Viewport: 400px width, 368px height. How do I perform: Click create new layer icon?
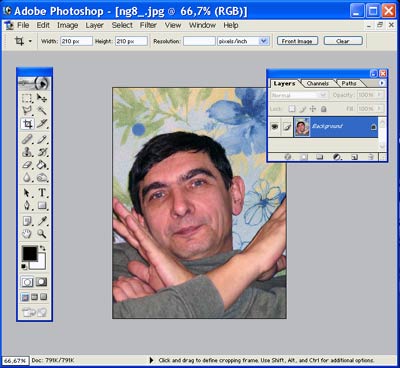tap(354, 157)
